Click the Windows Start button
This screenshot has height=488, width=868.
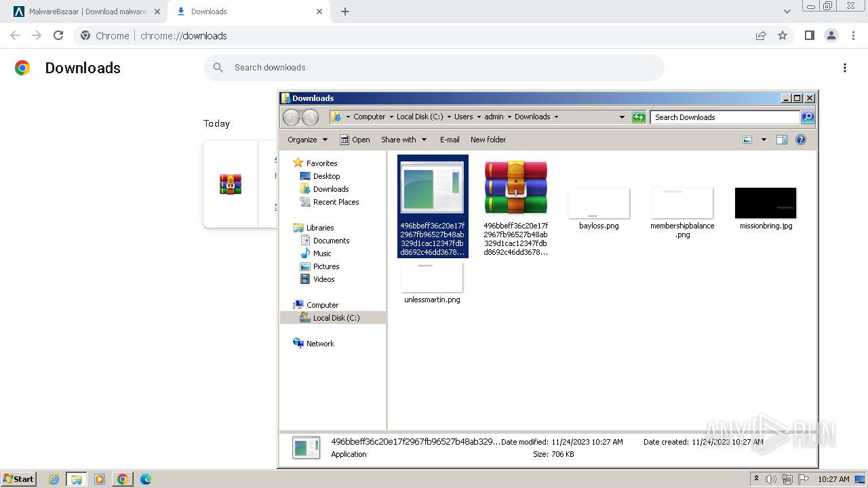click(19, 479)
